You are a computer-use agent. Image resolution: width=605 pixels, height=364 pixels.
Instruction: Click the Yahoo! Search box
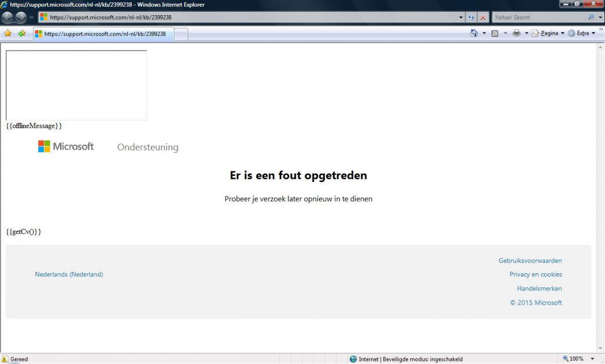539,17
